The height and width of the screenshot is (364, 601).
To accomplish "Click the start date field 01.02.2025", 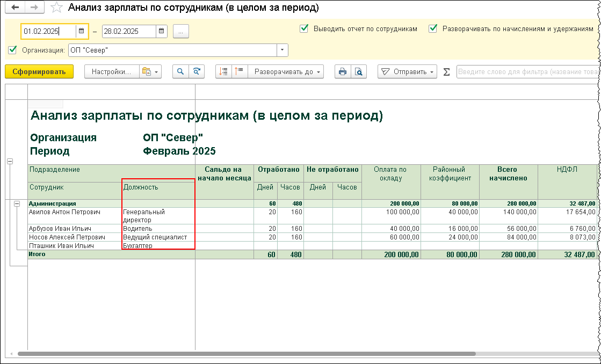I will click(x=49, y=32).
